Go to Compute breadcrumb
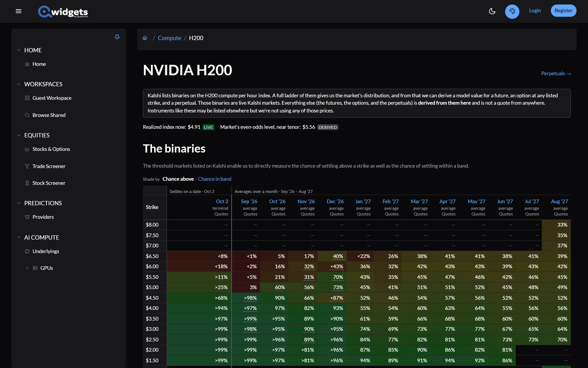The width and height of the screenshot is (588, 368). (x=169, y=38)
